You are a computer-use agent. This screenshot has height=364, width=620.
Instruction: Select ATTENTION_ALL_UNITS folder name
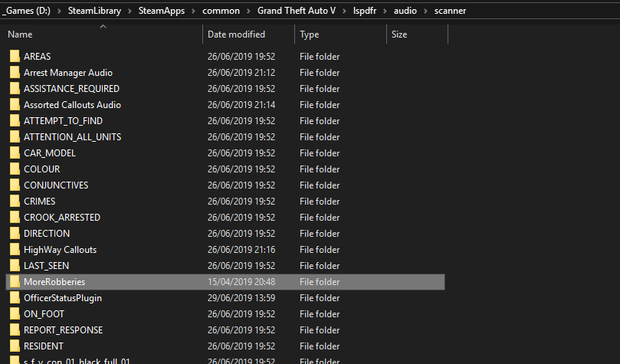72,136
